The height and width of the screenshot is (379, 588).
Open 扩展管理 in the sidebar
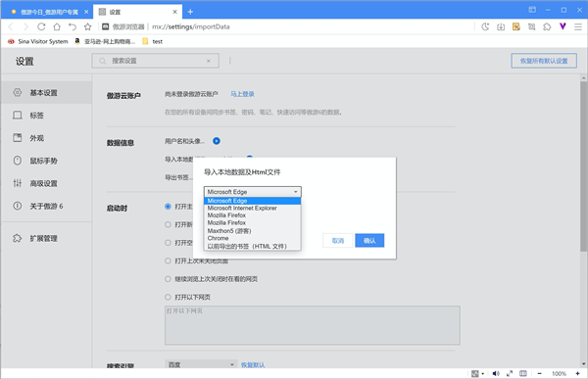tap(46, 238)
